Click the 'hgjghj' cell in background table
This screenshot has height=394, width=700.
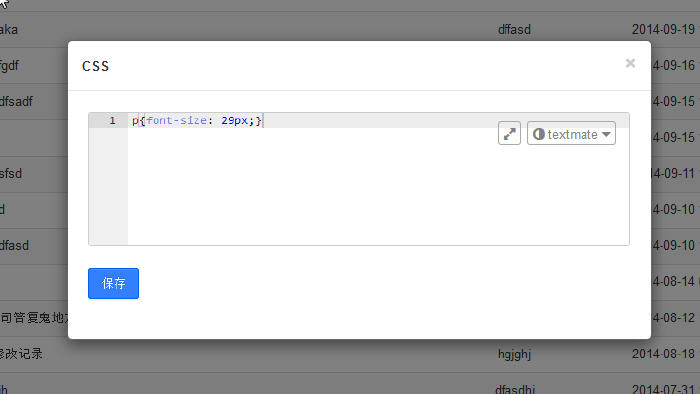click(x=514, y=354)
